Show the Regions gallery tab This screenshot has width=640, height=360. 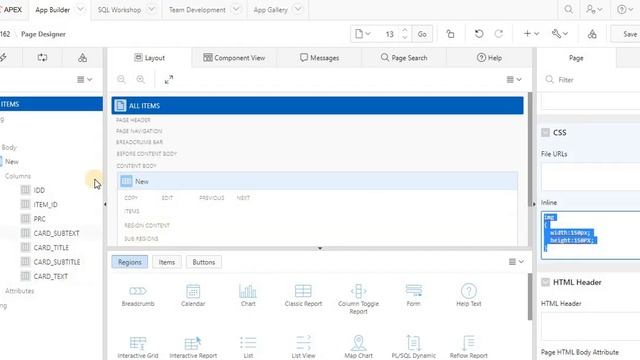click(130, 262)
